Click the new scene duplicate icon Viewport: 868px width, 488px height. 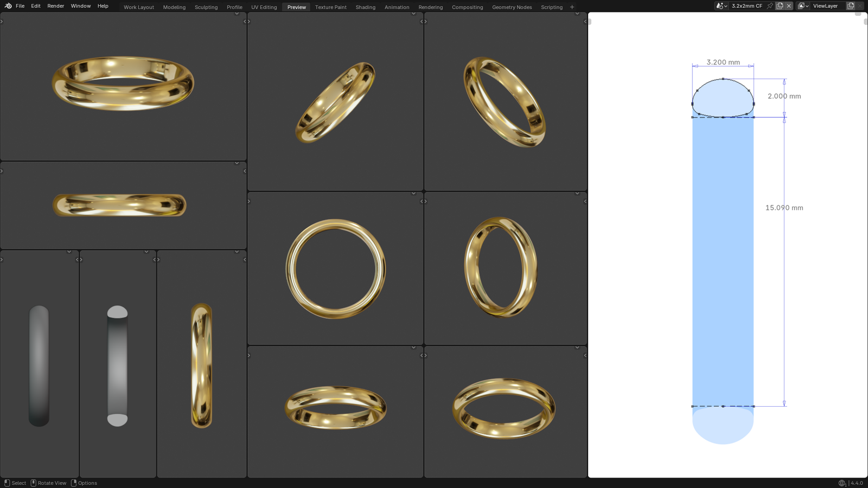click(x=780, y=6)
